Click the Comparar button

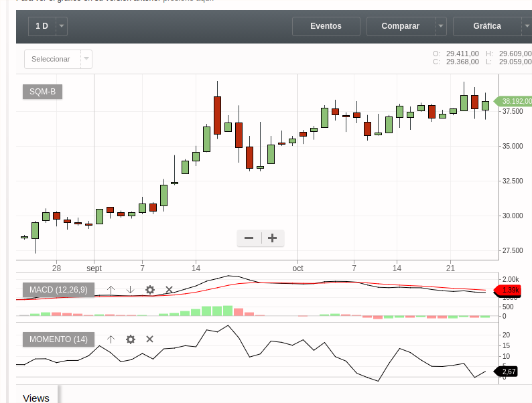401,26
